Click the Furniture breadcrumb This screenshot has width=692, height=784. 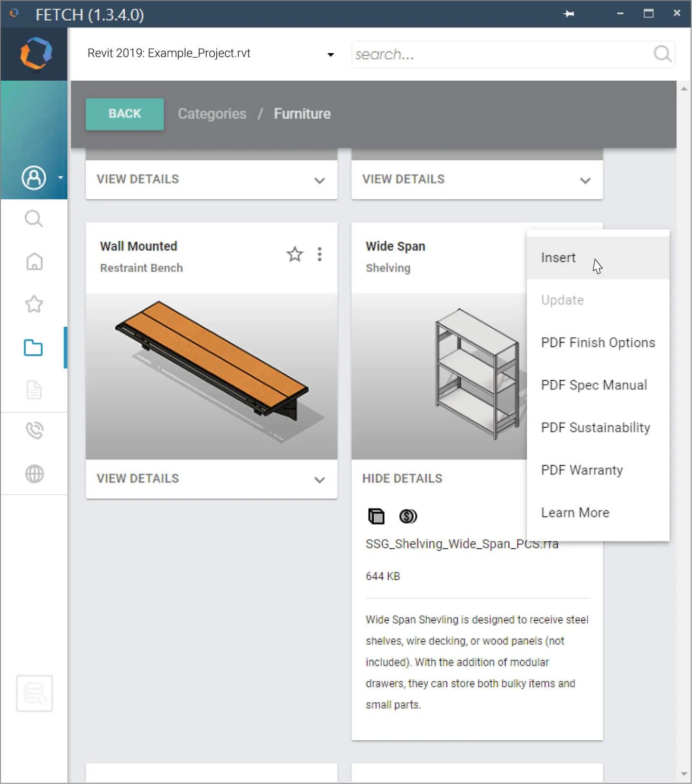coord(302,114)
